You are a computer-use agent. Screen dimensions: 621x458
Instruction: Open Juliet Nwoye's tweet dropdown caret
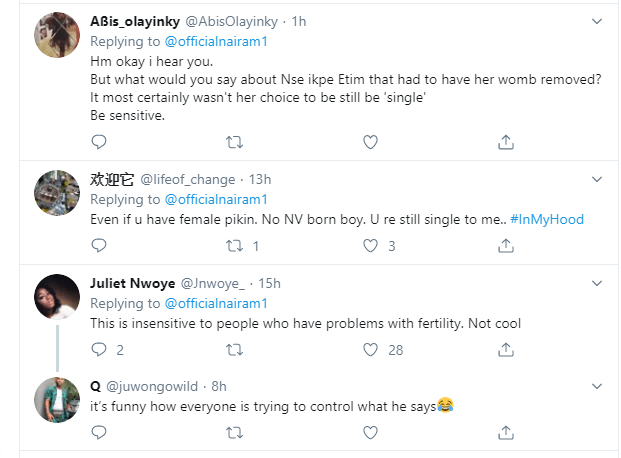coord(597,283)
